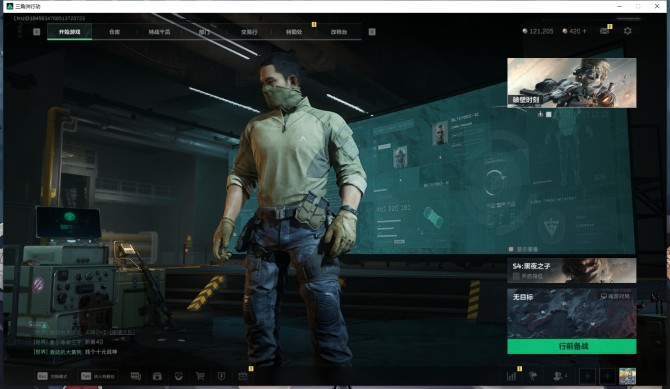Switch to the 仓库 tab
Image resolution: width=670 pixels, height=389 pixels.
click(x=115, y=32)
